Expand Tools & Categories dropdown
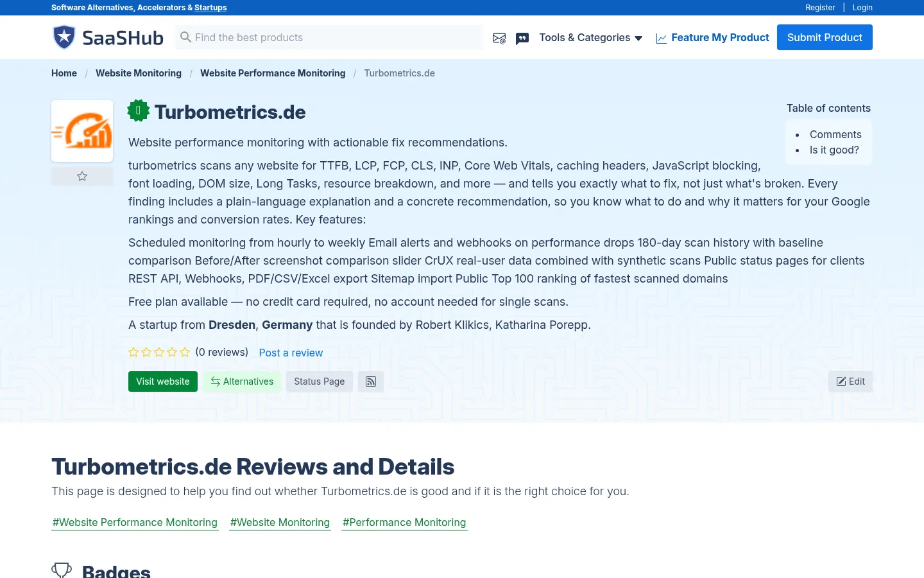Viewport: 924px width, 578px height. point(591,37)
